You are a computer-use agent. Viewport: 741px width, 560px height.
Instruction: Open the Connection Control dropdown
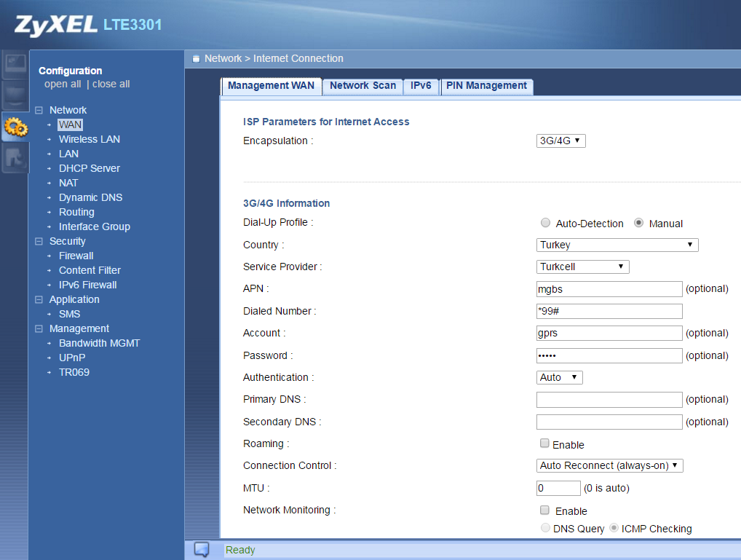pos(610,465)
